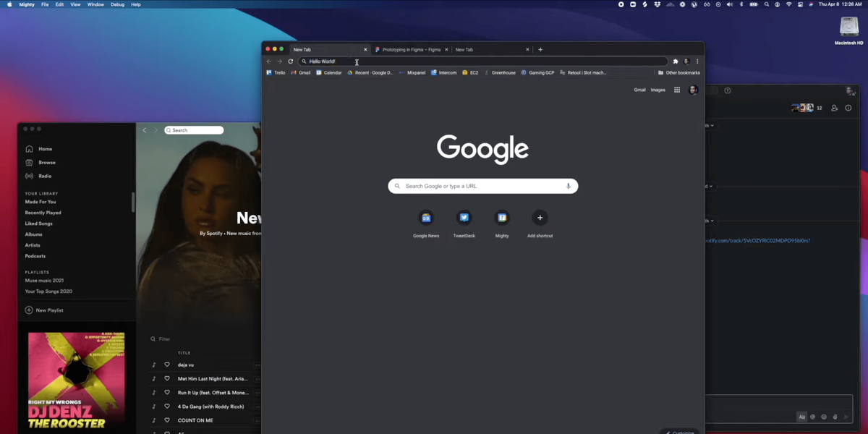This screenshot has width=868, height=434.
Task: Click the Spotify sidebar scrollbar
Action: click(x=133, y=202)
